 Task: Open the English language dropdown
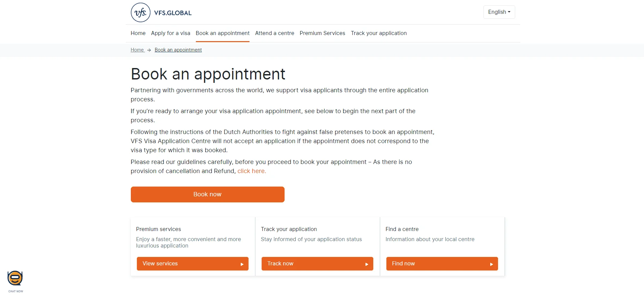[499, 12]
